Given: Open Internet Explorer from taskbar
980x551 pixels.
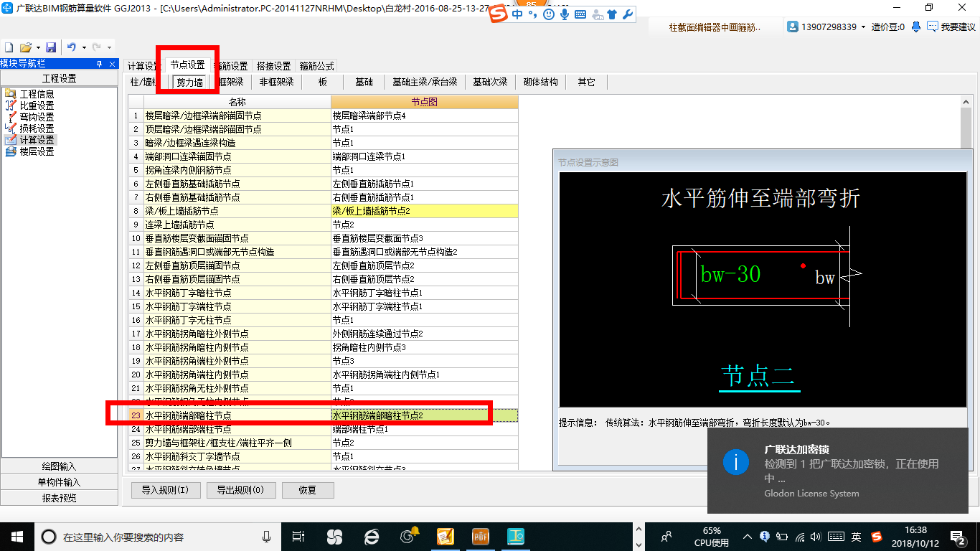Looking at the screenshot, I should point(371,537).
